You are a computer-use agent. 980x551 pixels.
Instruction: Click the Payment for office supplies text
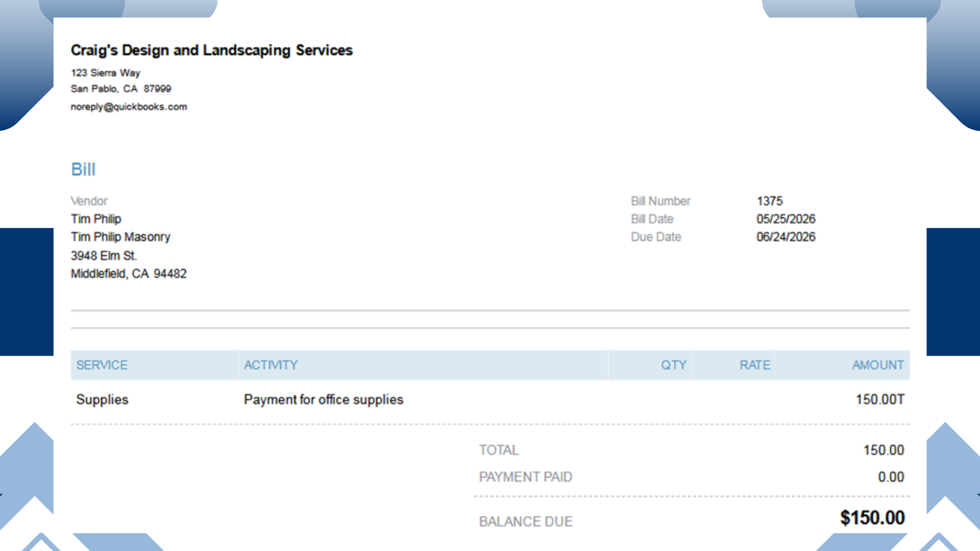(x=324, y=399)
